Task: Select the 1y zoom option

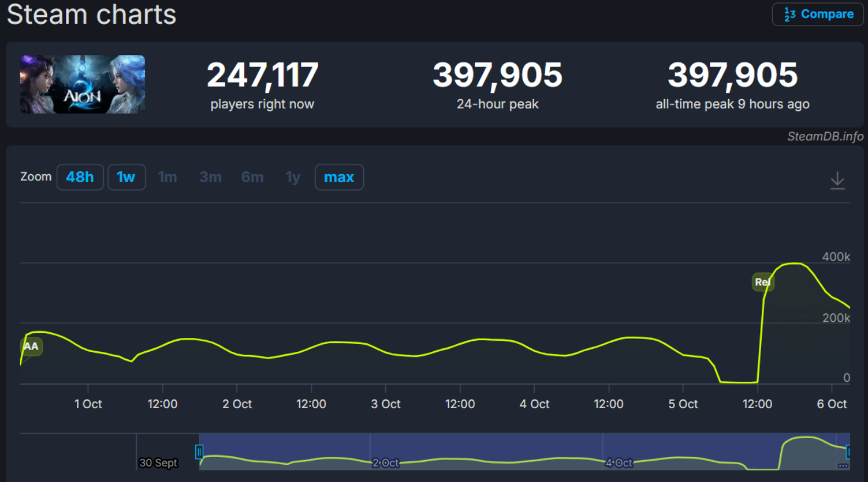Action: coord(293,177)
